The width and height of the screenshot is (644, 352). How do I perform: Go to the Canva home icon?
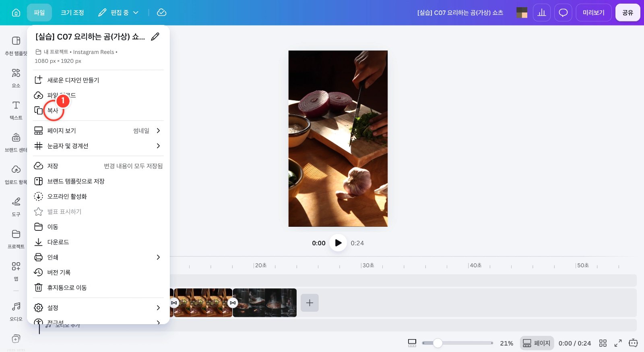(16, 12)
